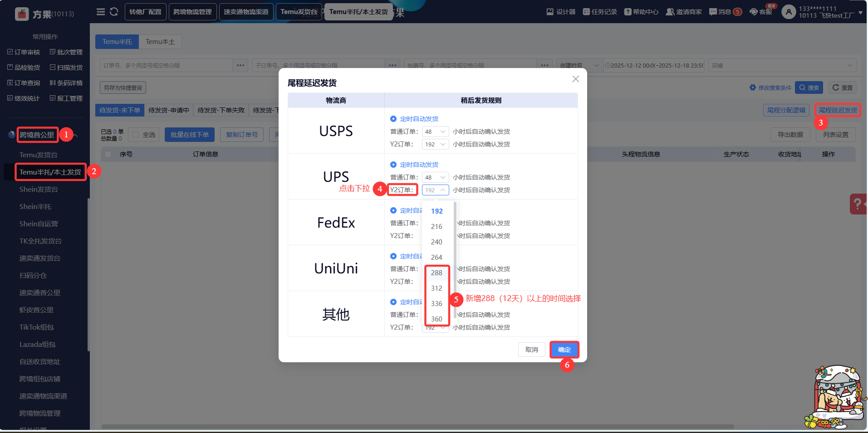Viewport: 868px width, 433px height.
Task: Open the 订单查询 shortcut in sidebar
Action: coord(24,83)
